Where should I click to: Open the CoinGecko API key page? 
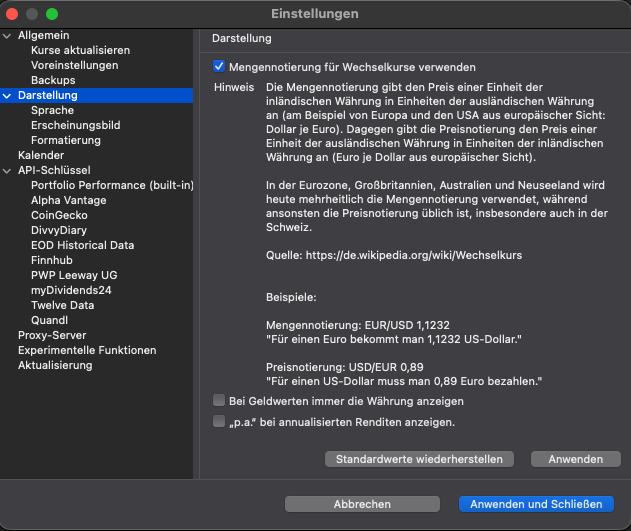point(59,215)
